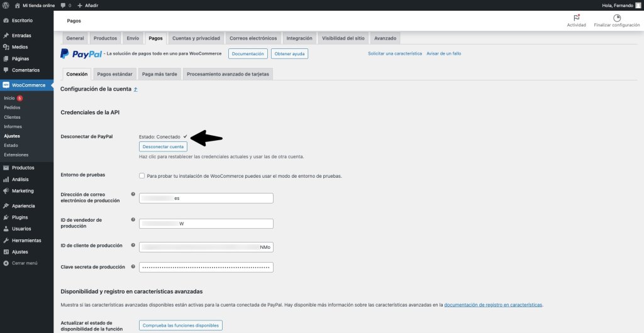Focus the production email address field
This screenshot has width=644, height=333.
coord(206,198)
